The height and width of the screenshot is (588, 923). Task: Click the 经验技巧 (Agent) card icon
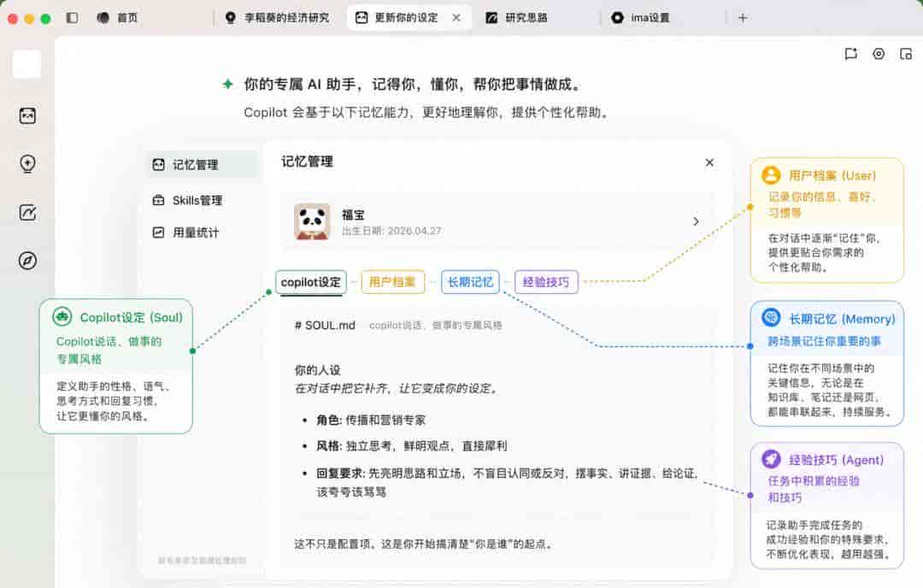pyautogui.click(x=771, y=458)
